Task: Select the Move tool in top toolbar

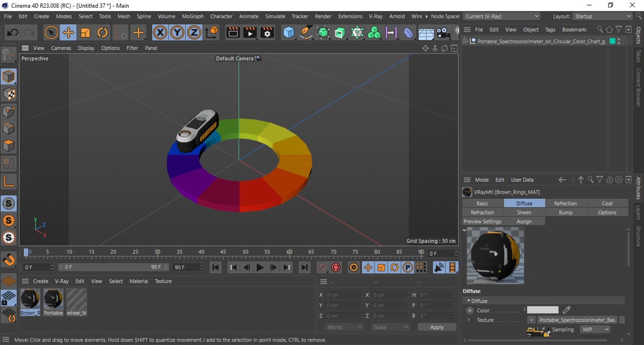Action: [x=68, y=33]
